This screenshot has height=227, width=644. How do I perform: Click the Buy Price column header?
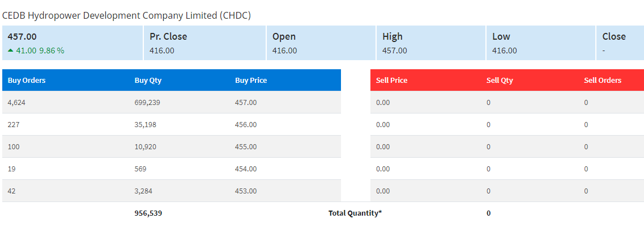click(x=251, y=80)
